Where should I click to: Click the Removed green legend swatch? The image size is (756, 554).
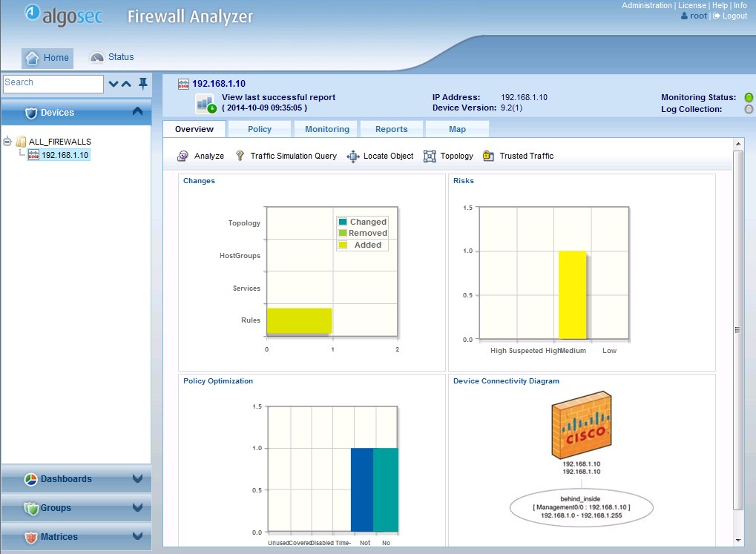click(x=343, y=233)
